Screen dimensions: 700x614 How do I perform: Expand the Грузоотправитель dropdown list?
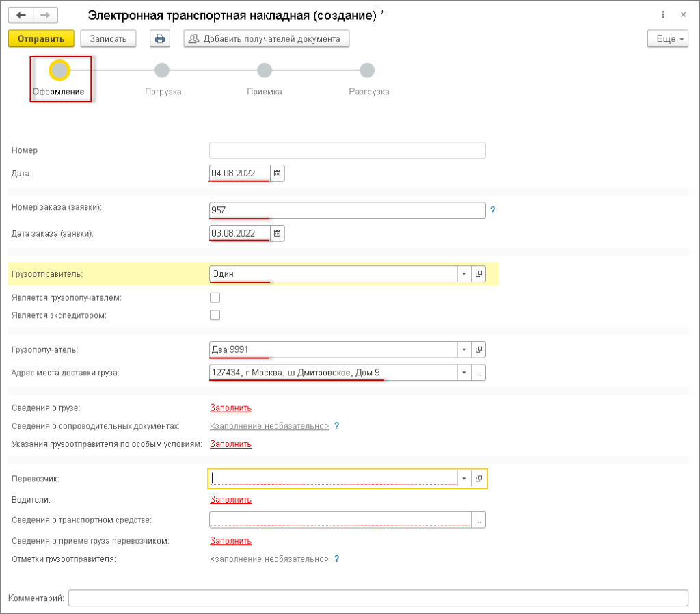(463, 274)
